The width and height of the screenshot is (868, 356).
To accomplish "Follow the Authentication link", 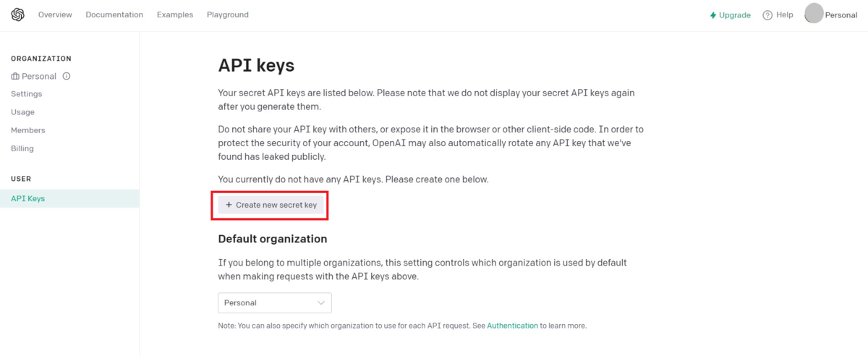I will click(x=512, y=326).
